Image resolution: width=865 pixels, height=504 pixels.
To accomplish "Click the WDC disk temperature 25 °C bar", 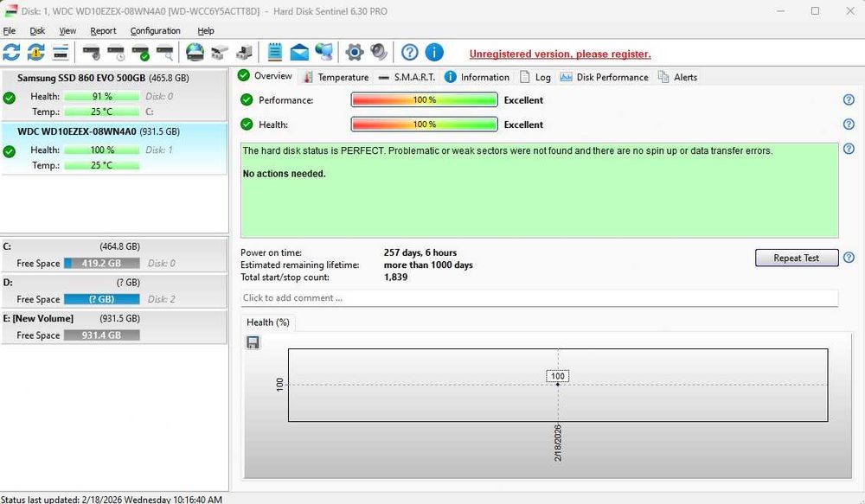I will coord(101,165).
